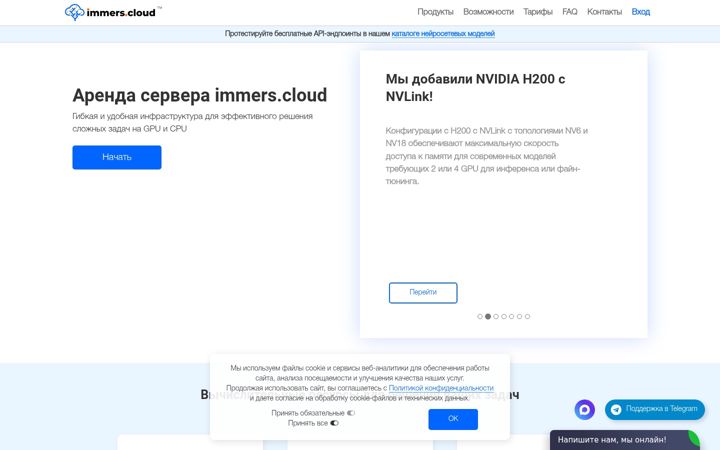Open the round purple chat icon
Image resolution: width=720 pixels, height=450 pixels.
[585, 409]
